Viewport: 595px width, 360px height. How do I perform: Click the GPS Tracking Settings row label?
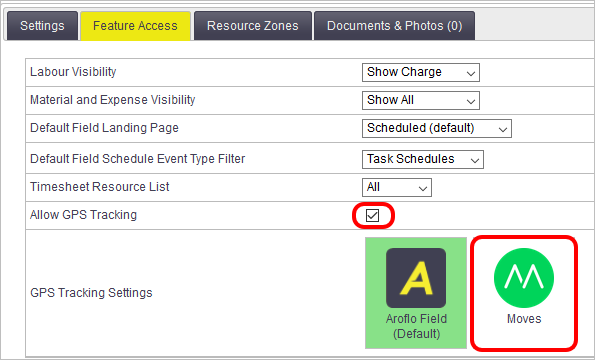[x=91, y=293]
